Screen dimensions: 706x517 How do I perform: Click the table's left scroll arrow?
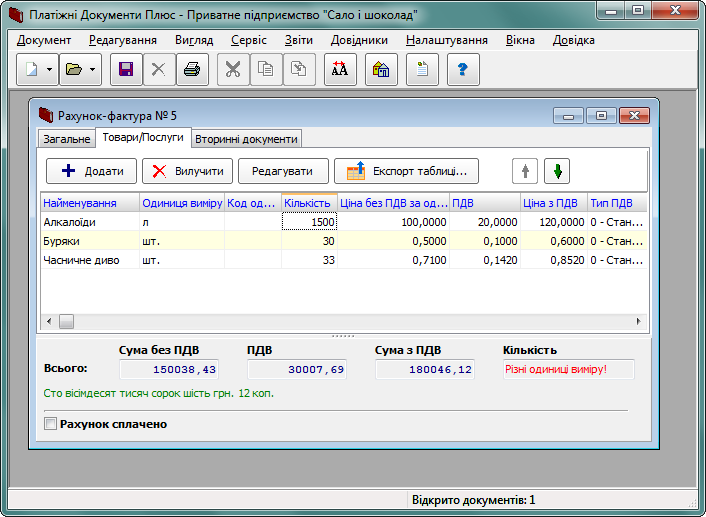[49, 322]
